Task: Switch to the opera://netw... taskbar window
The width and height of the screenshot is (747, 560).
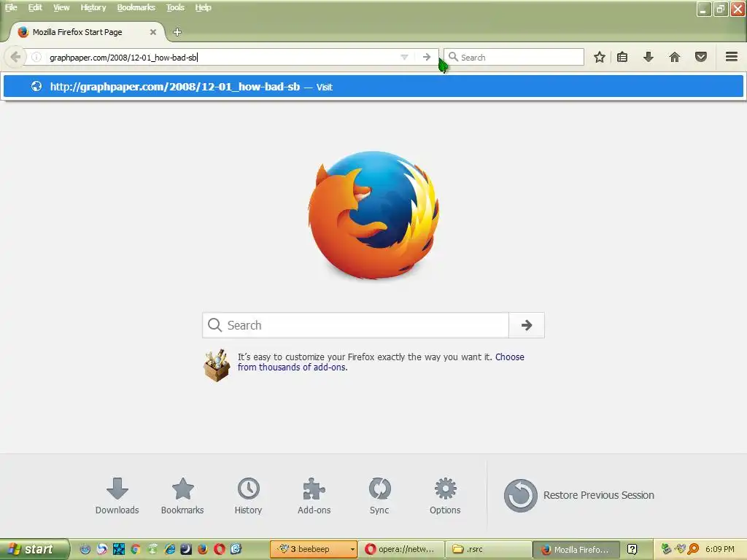Action: tap(401, 549)
